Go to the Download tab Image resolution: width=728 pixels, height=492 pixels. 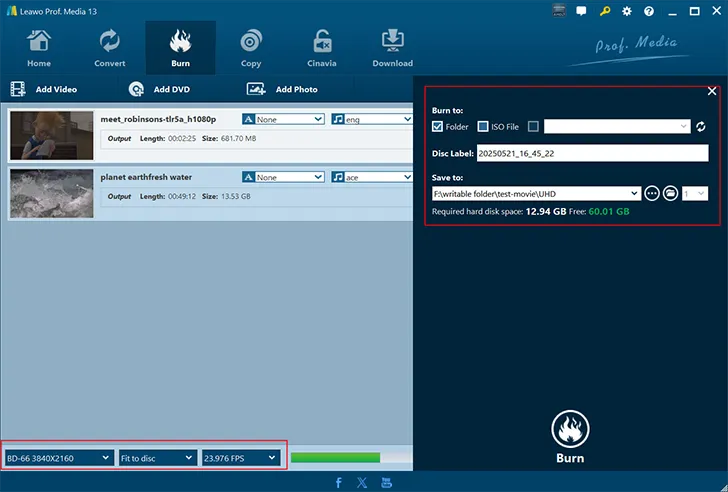click(x=392, y=48)
